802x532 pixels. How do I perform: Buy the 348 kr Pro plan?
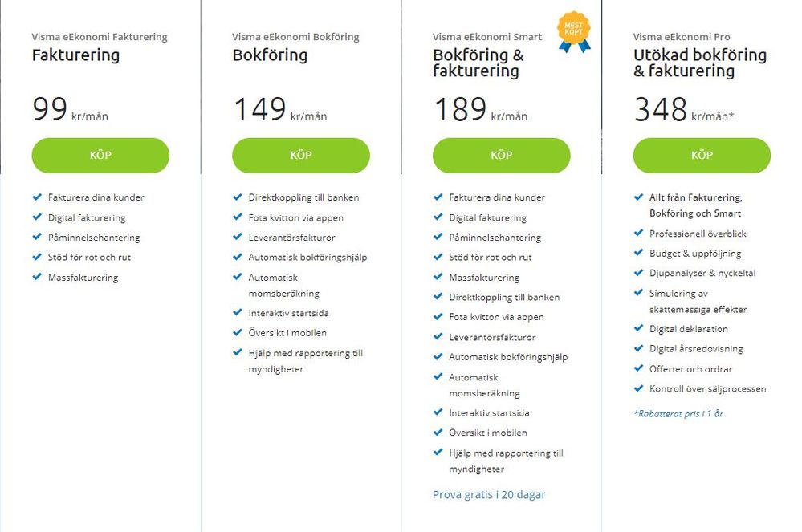pos(702,156)
